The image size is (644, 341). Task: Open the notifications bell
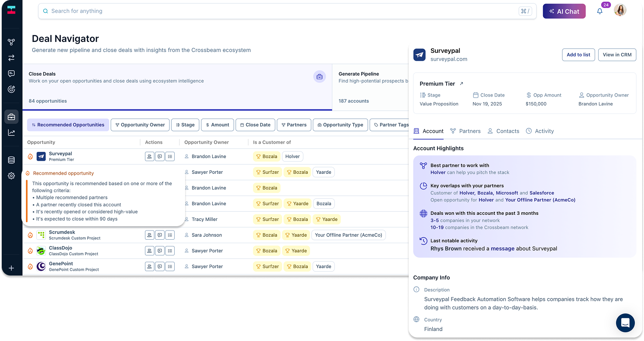tap(600, 11)
